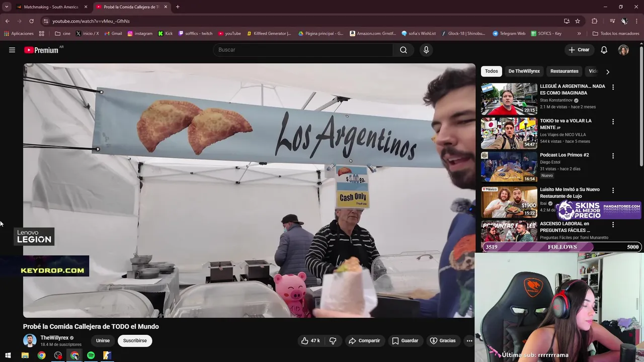644x362 pixels.
Task: Open more actions ellipsis below video
Action: click(469, 341)
